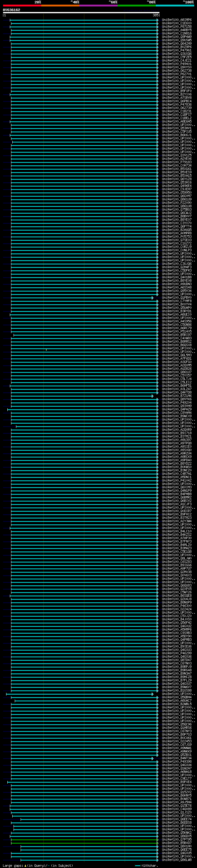Click the orange ~40% identity legend segment
Viewport: 197px width, 868px height.
[60, 6]
